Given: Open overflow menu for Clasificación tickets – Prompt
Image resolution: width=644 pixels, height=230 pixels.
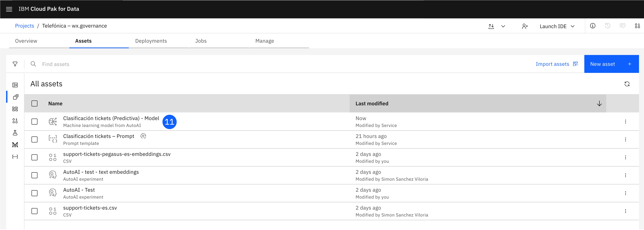Looking at the screenshot, I should pos(625,139).
